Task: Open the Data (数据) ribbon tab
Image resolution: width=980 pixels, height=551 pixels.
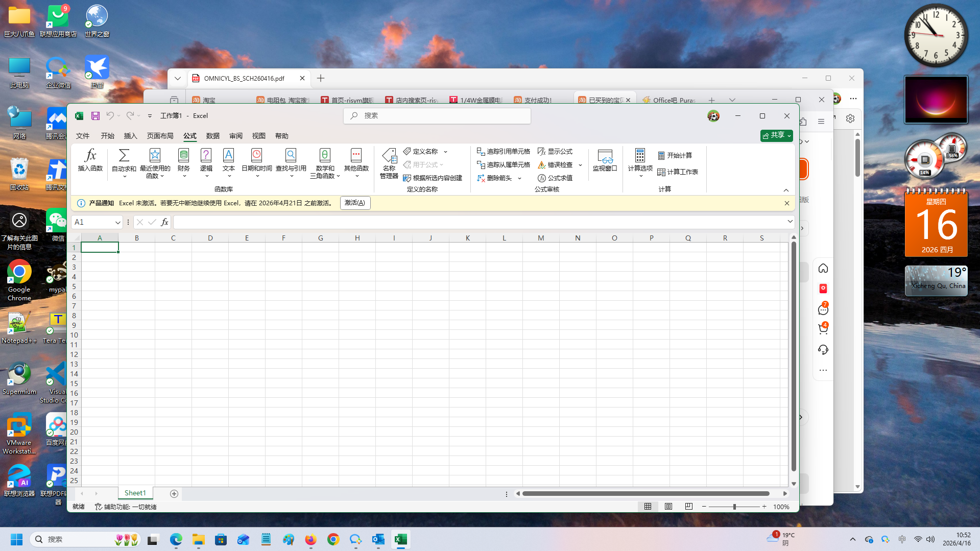Action: (213, 136)
